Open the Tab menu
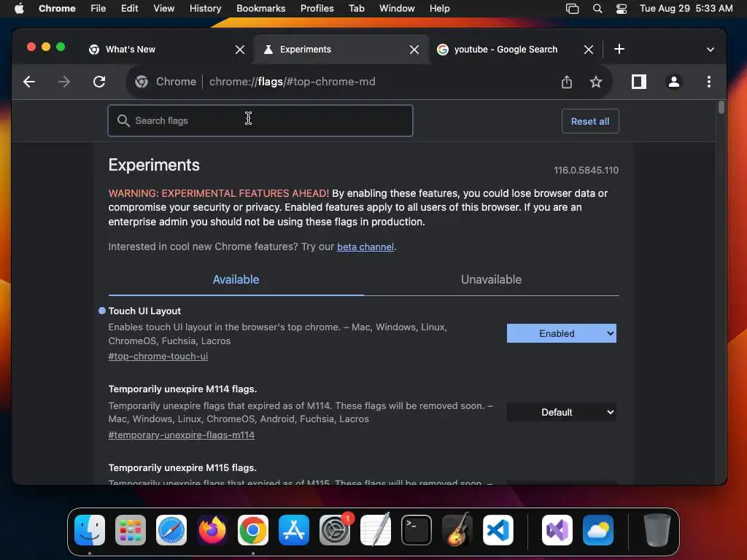747x560 pixels. pyautogui.click(x=356, y=9)
